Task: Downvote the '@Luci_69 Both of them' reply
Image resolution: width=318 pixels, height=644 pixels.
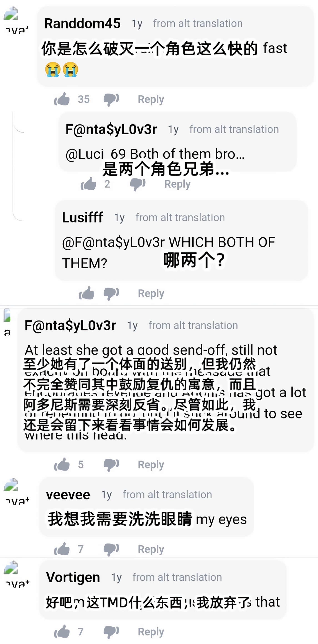Action: (138, 184)
